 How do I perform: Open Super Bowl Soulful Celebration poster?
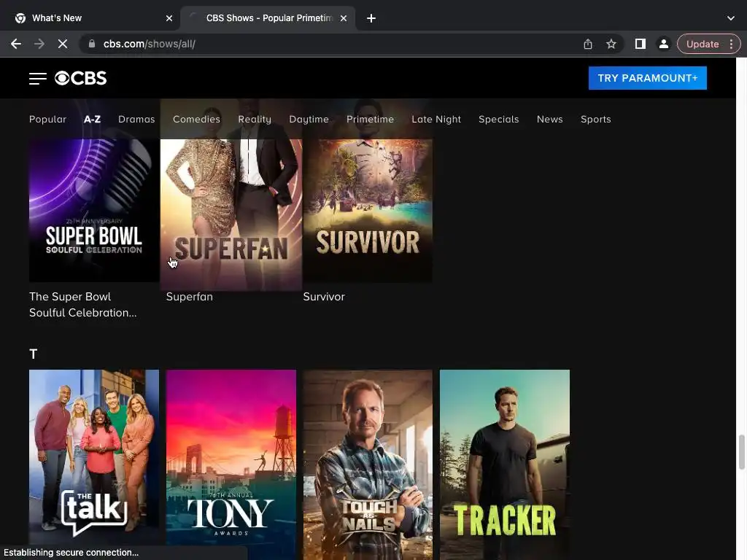(94, 211)
